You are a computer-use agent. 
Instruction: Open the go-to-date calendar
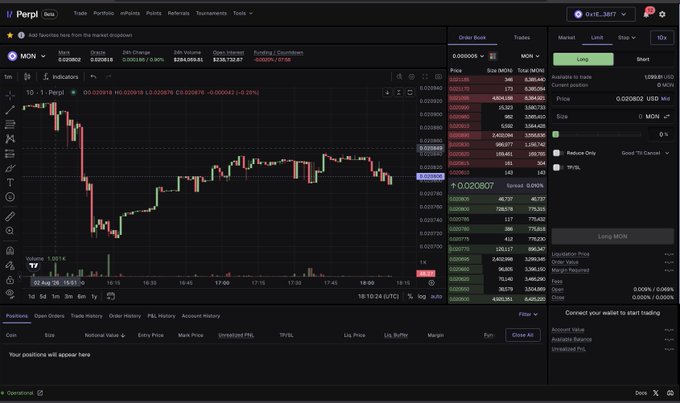pyautogui.click(x=111, y=296)
